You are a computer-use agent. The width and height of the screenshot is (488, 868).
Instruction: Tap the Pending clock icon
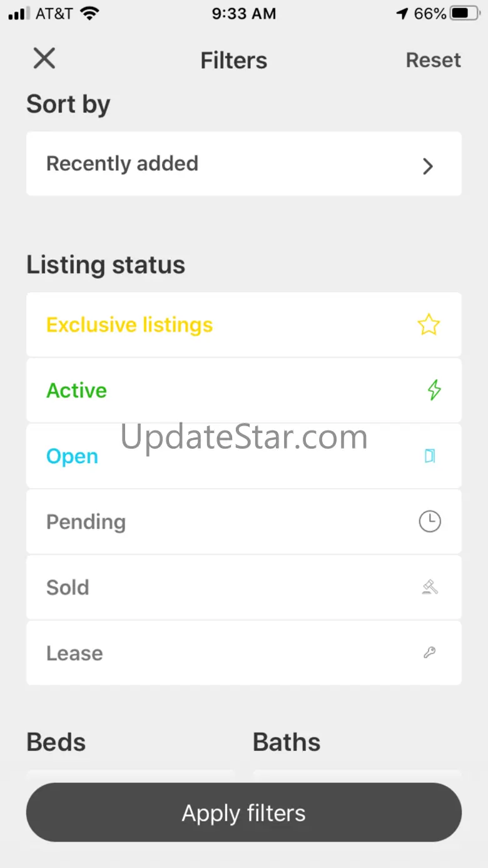(x=430, y=521)
